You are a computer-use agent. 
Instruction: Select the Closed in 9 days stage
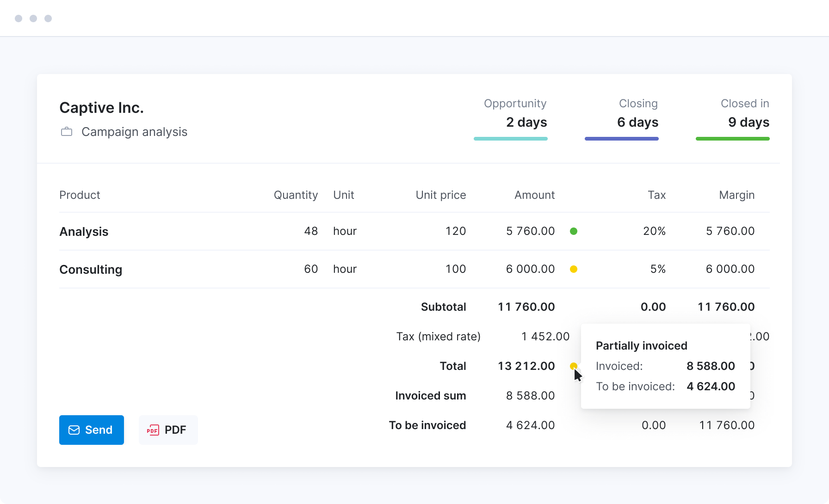click(x=744, y=114)
